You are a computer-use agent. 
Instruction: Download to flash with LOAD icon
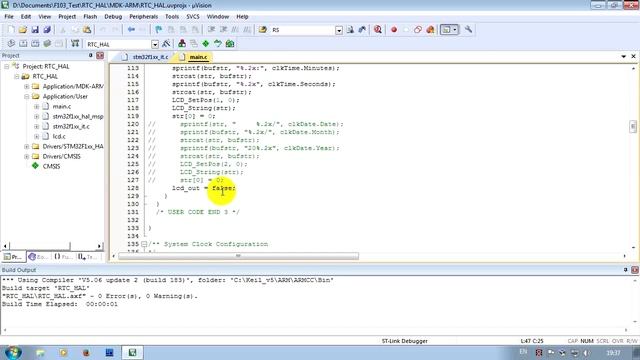coord(75,44)
